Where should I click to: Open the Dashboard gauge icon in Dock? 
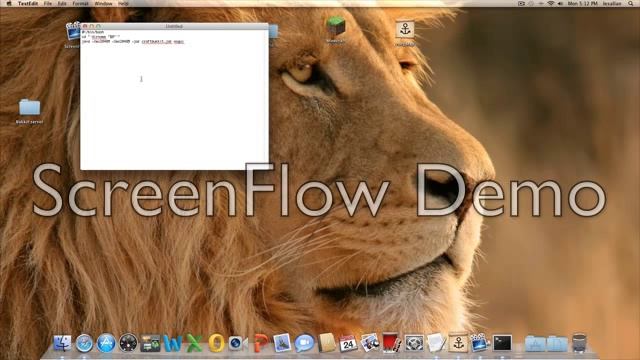128,343
